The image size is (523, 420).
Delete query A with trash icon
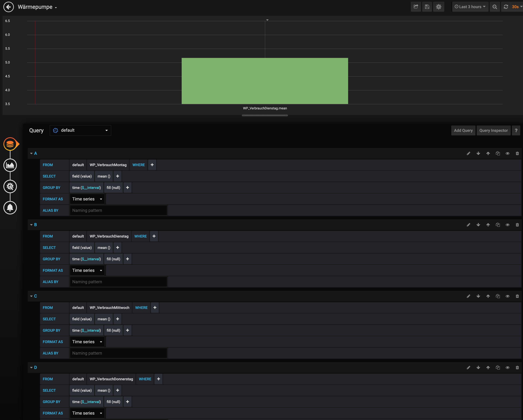517,153
